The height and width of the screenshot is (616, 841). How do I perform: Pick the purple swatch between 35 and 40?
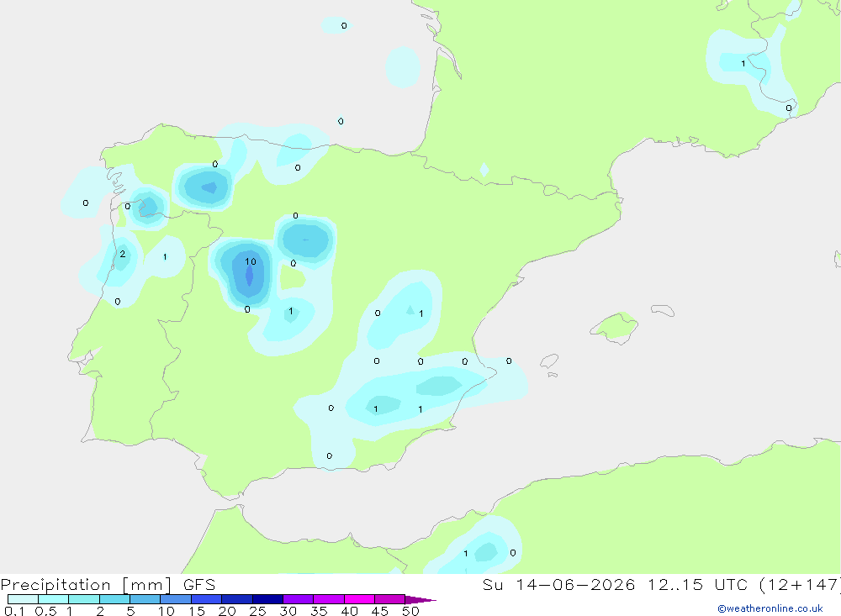coord(328,599)
